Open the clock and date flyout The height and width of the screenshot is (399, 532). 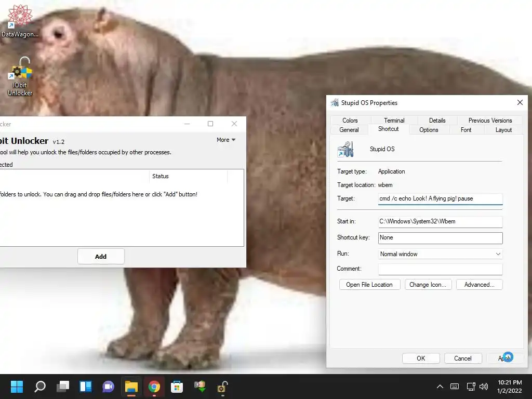509,387
